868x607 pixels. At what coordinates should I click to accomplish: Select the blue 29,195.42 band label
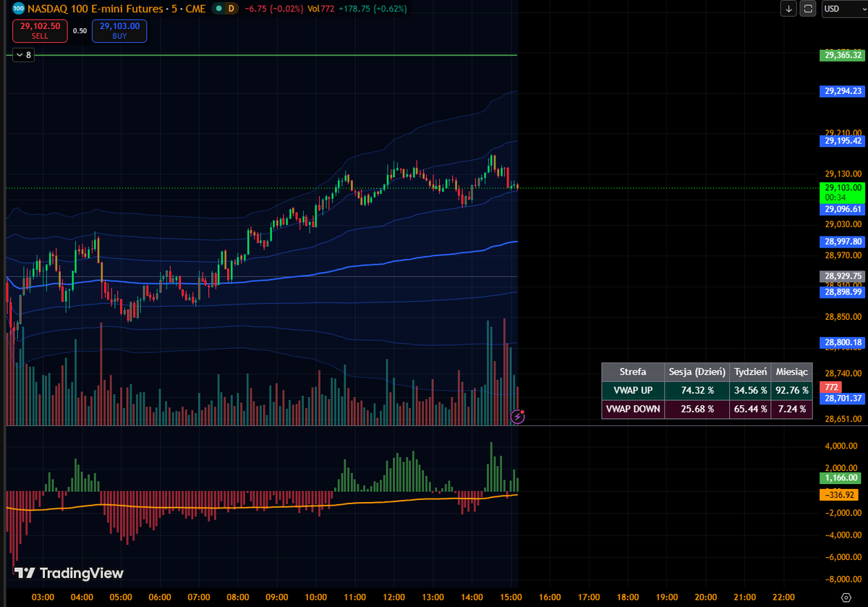843,141
